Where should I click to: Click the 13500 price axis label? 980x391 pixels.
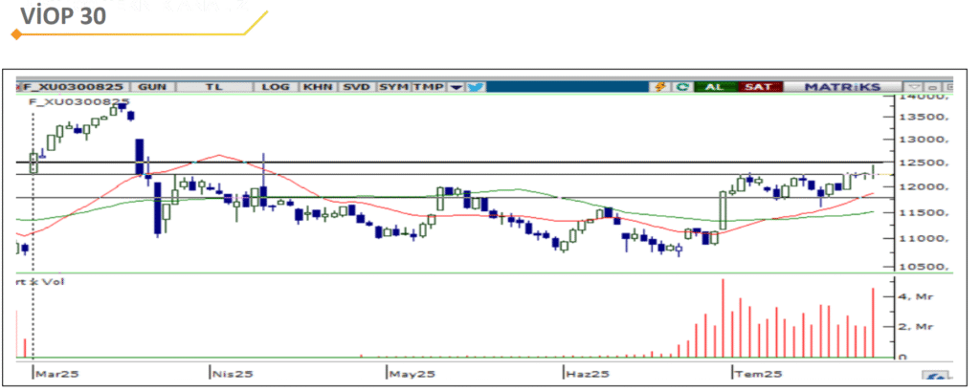click(924, 117)
